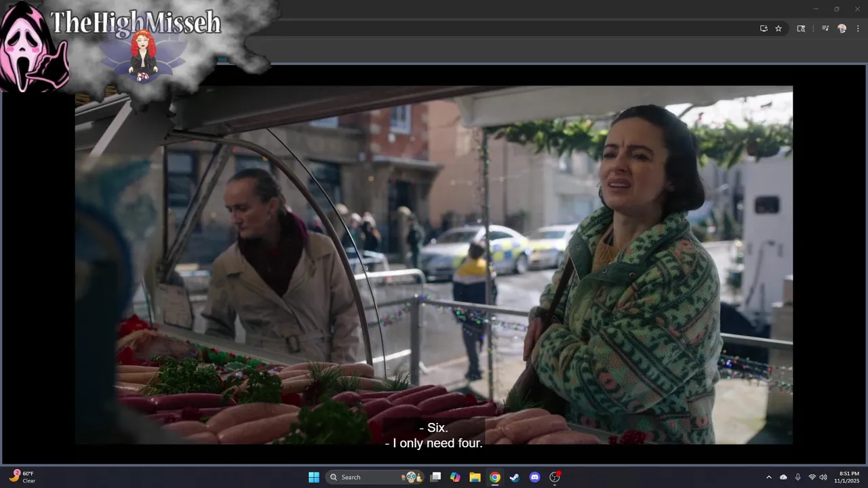
Task: Open the Windows Start menu
Action: coord(314,477)
